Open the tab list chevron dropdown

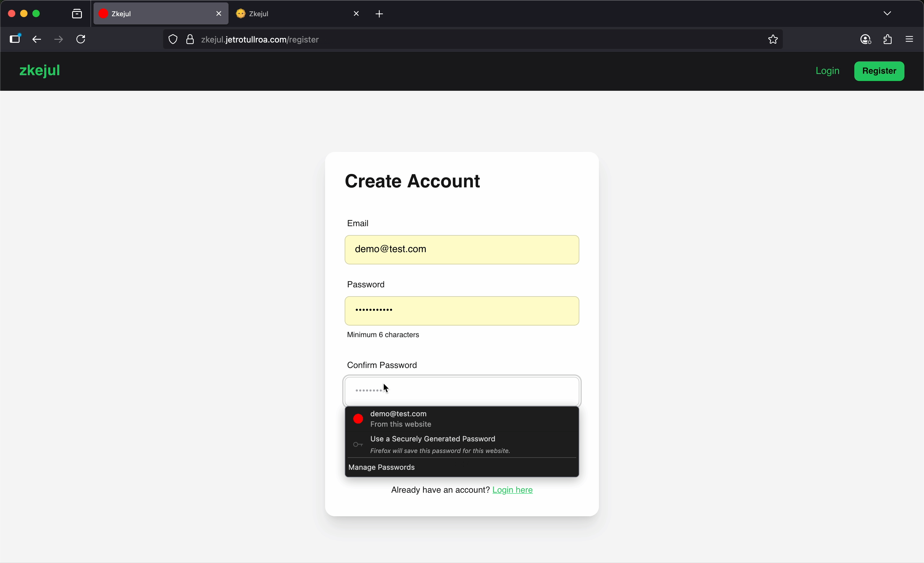pos(887,13)
